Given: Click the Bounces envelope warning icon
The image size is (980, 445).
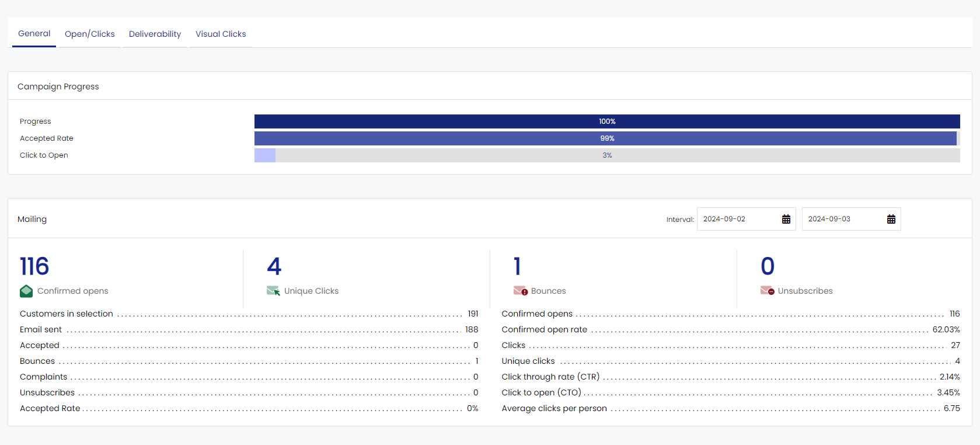Looking at the screenshot, I should 520,291.
